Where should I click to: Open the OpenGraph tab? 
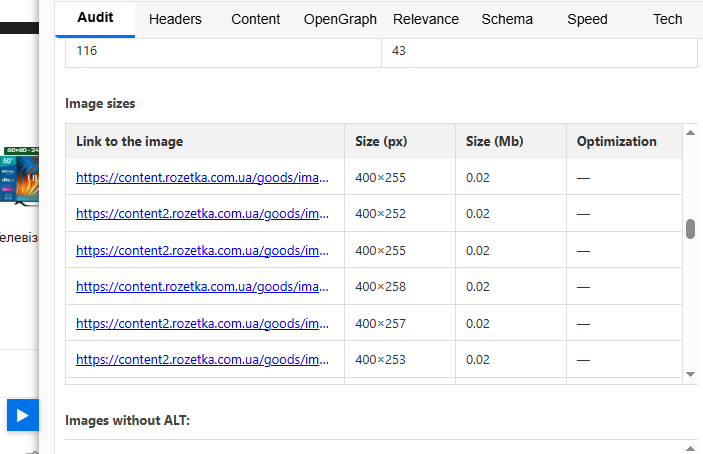click(340, 19)
